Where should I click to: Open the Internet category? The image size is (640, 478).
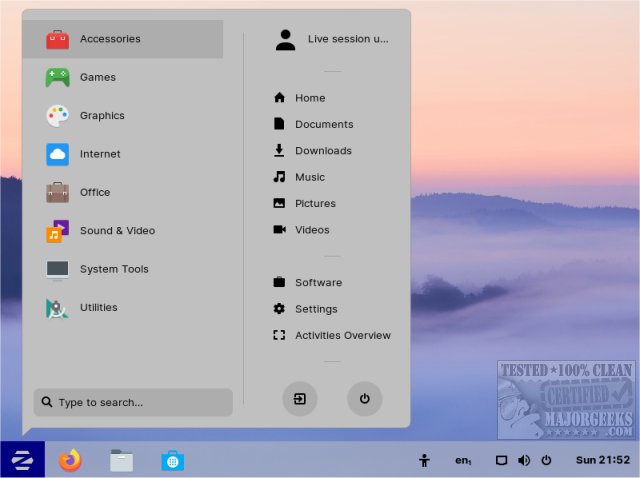(123, 154)
